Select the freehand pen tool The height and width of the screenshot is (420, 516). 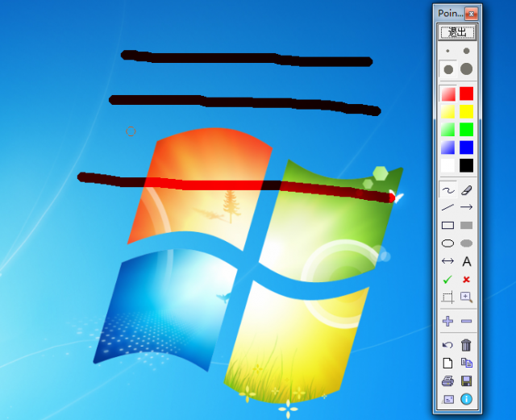tap(448, 189)
